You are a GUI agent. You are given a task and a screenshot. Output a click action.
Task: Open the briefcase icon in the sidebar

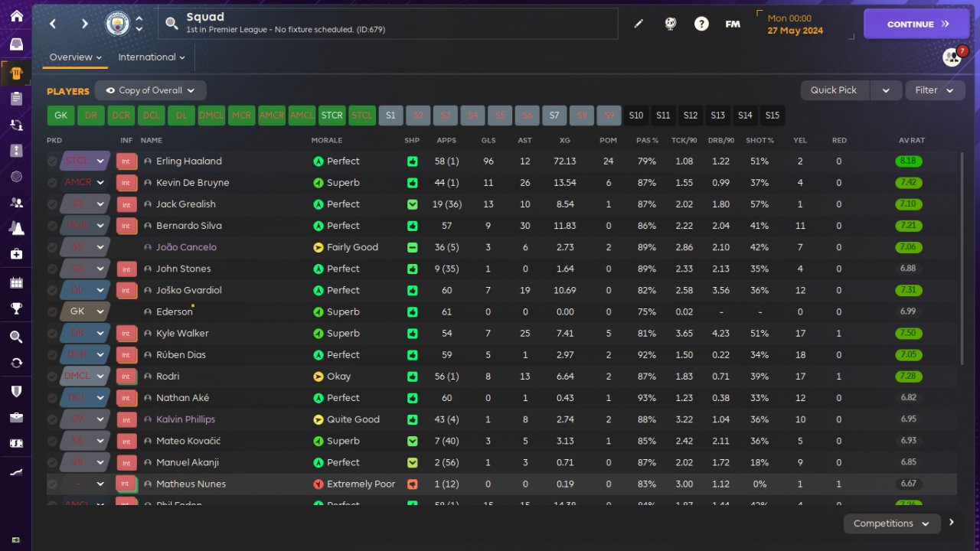pyautogui.click(x=16, y=417)
